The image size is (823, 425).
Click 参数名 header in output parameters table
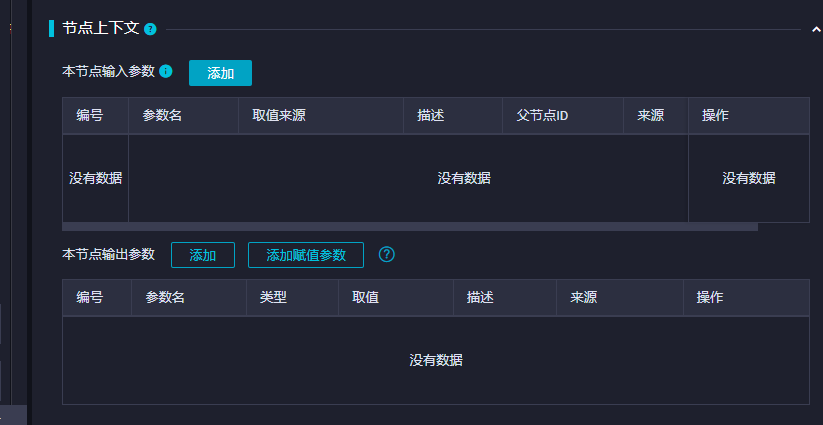click(165, 298)
